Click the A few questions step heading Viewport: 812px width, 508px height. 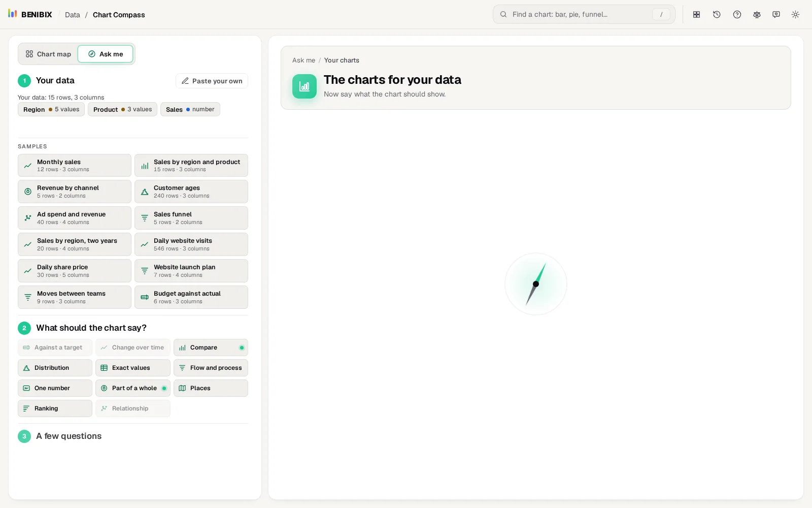point(69,436)
